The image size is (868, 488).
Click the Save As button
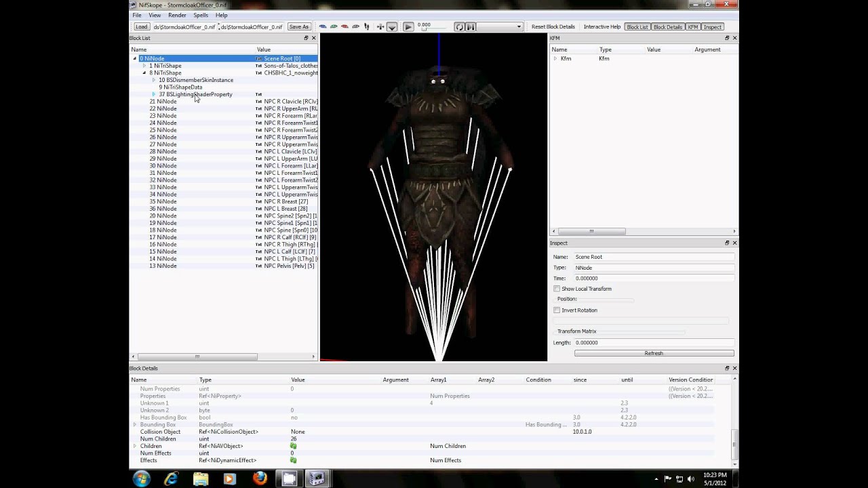298,26
